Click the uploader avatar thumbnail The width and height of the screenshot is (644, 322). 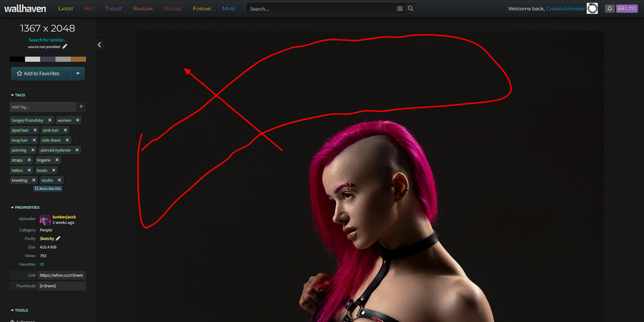45,220
